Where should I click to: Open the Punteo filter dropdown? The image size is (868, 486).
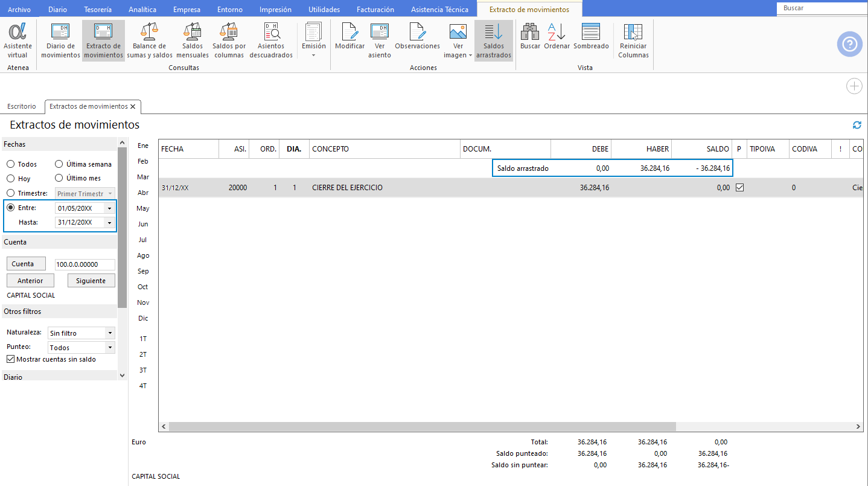pos(109,348)
